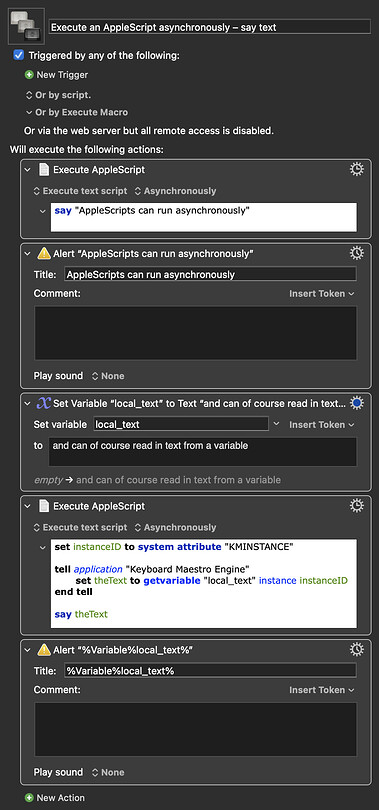This screenshot has width=379, height=810.
Task: Collapse the script text in first AppleScript action
Action: click(x=43, y=211)
